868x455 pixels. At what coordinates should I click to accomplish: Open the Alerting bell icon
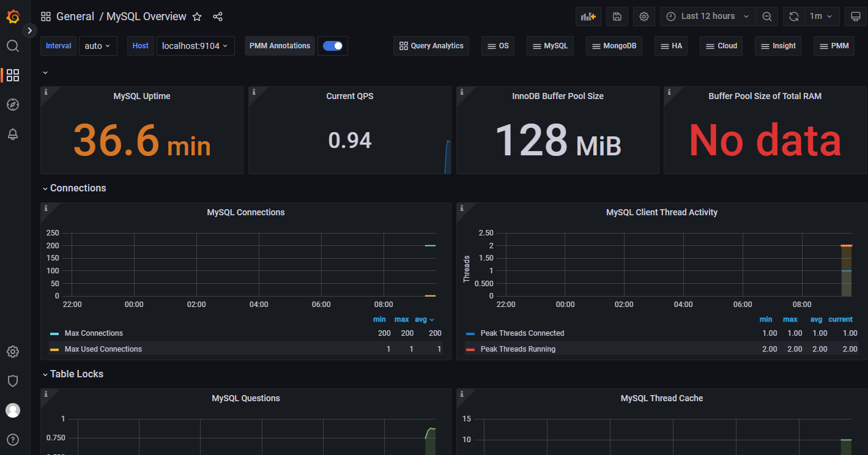point(13,134)
